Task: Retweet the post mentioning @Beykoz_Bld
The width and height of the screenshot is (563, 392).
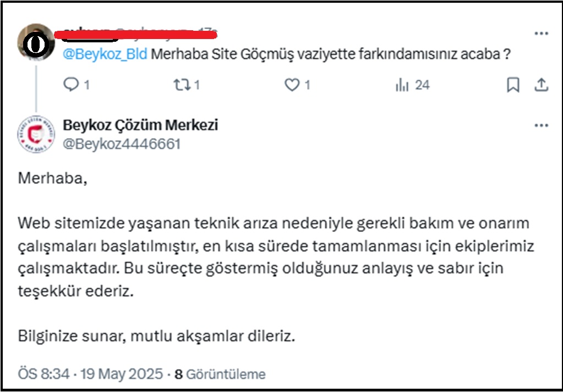Action: (180, 85)
